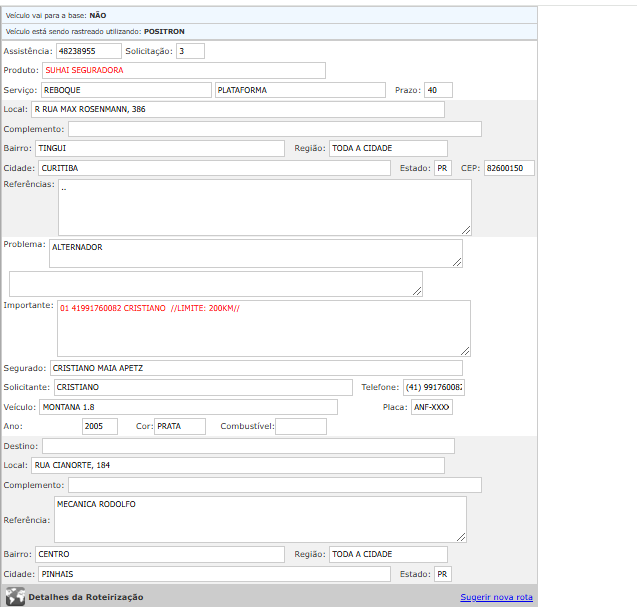The image size is (637, 607).
Task: Select the Prazo field showing 40
Action: click(438, 90)
